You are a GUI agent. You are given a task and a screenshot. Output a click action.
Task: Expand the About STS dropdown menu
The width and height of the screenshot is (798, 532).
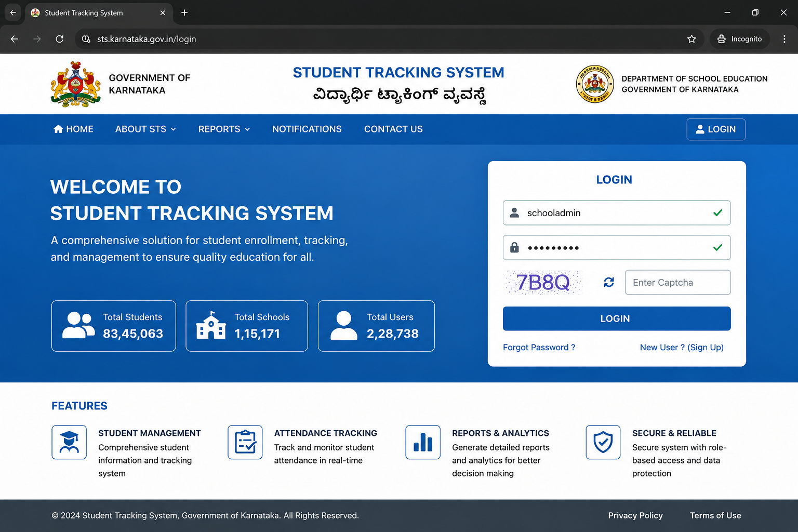pos(145,129)
